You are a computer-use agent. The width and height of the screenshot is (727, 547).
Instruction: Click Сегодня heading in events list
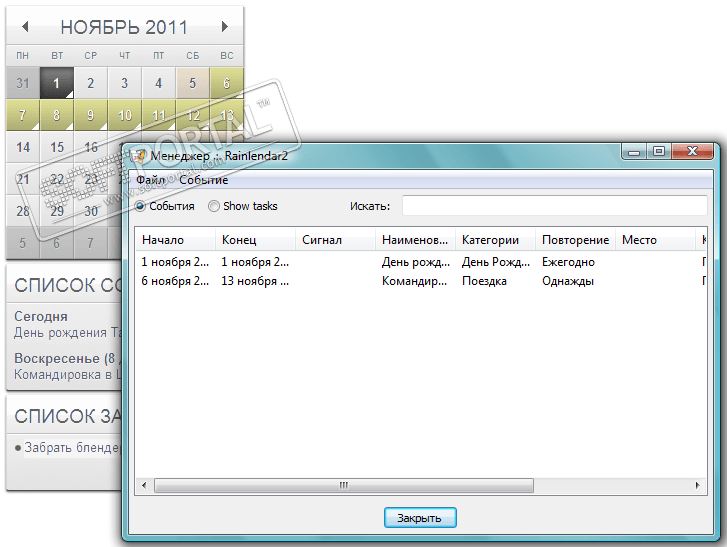[x=41, y=316]
